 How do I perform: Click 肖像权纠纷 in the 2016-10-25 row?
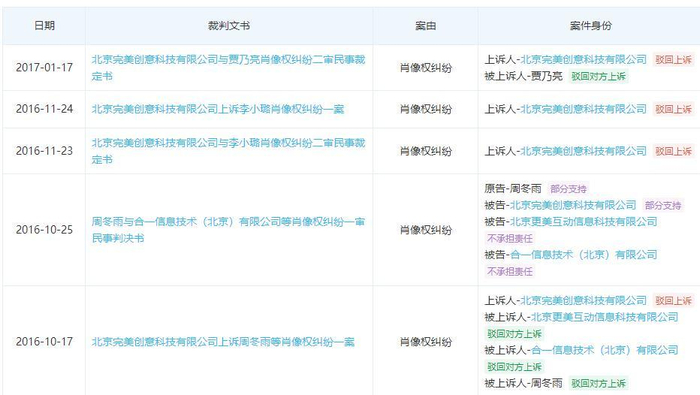425,230
